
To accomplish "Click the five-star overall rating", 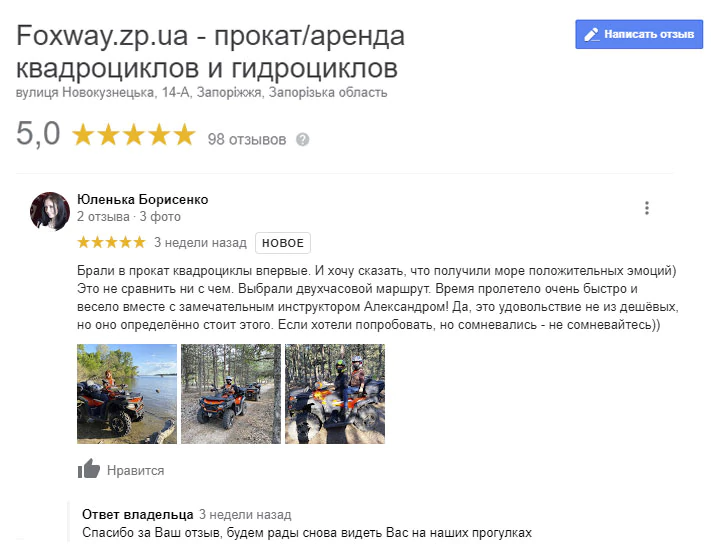I will (x=134, y=135).
